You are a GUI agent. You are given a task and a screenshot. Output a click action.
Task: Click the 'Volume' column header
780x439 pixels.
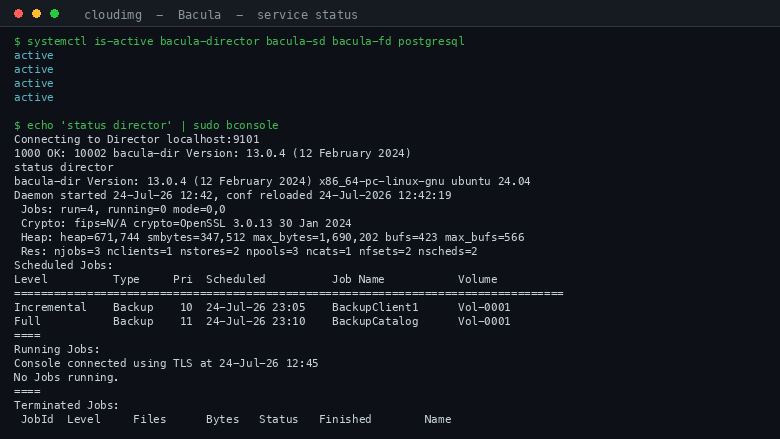point(478,279)
